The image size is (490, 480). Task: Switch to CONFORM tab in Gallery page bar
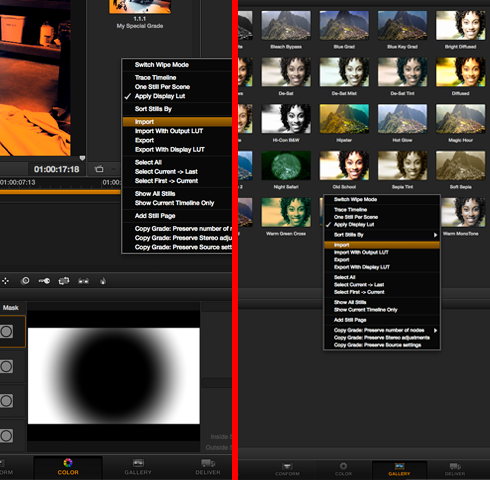287,469
